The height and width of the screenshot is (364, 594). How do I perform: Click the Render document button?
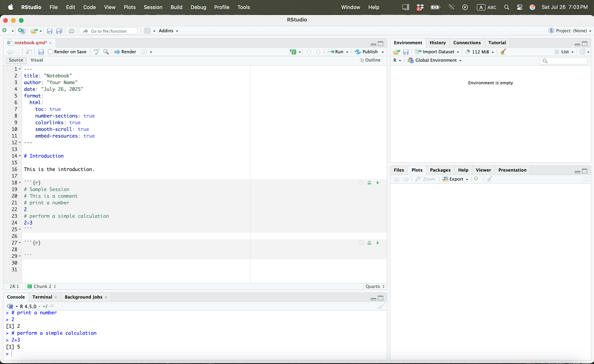(125, 52)
